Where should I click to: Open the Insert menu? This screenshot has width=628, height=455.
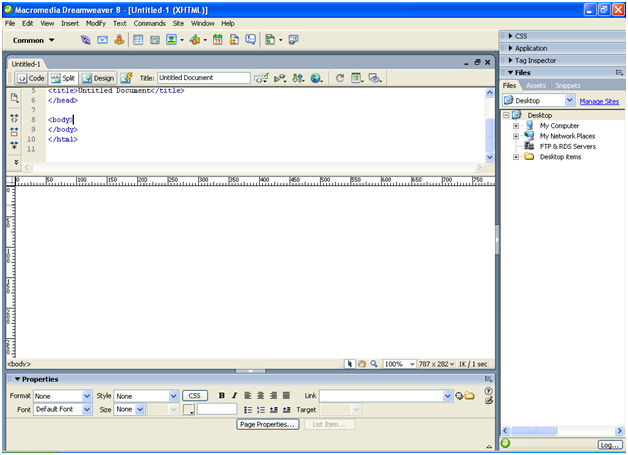70,23
